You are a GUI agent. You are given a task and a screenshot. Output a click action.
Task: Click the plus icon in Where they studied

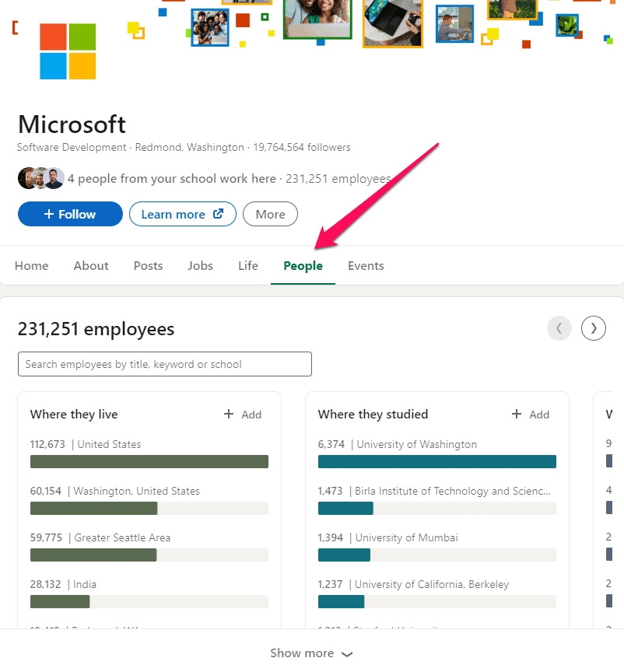[517, 414]
